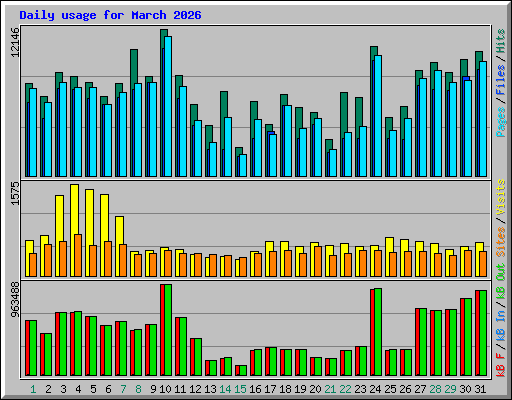Select day 9 on the date axis

[x=153, y=389]
